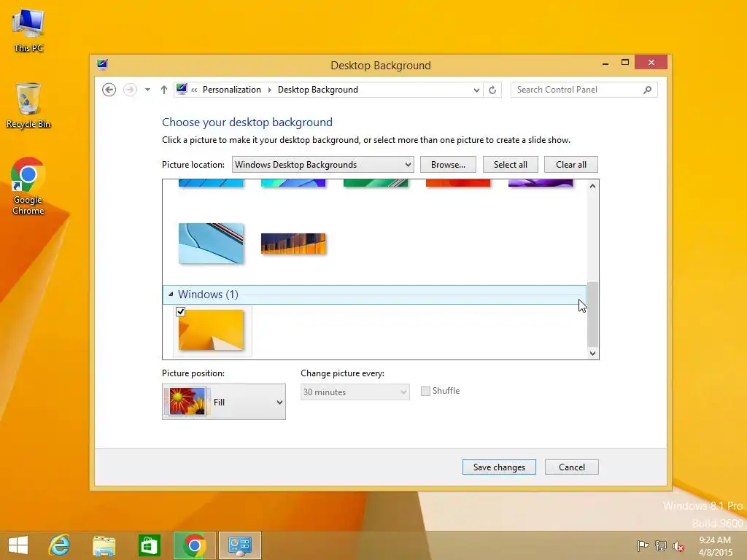Open recent locations dropdown arrow
Viewport: 747px width, 560px height.
click(147, 90)
